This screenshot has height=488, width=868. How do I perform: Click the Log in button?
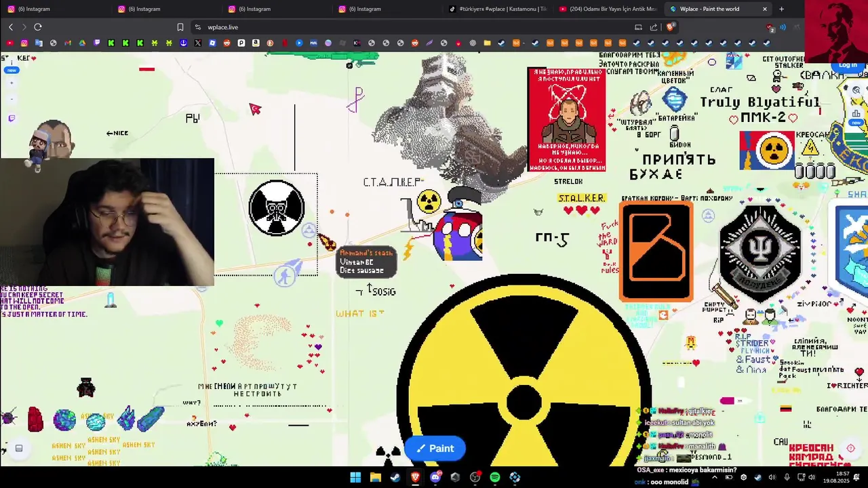click(x=848, y=65)
